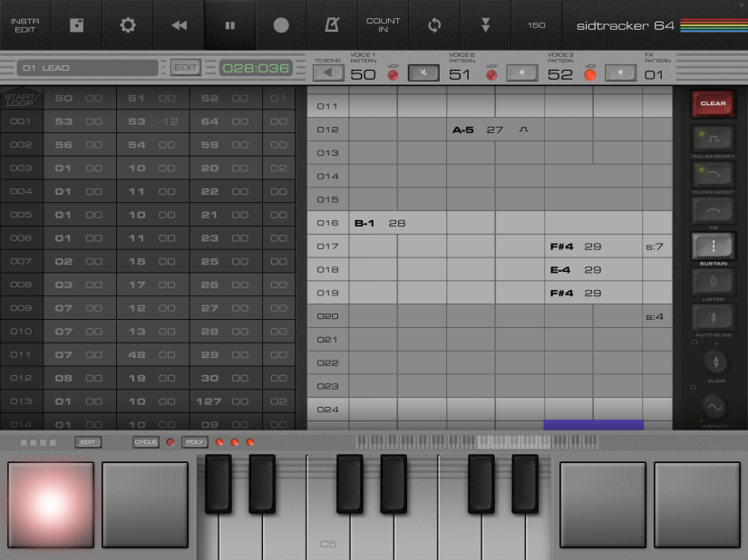Select the F#4 note in row 017

click(x=561, y=246)
